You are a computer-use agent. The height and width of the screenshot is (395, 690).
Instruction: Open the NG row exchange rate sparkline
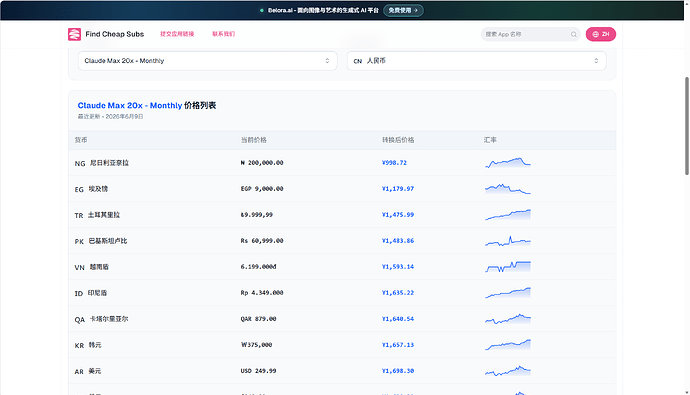tap(508, 163)
